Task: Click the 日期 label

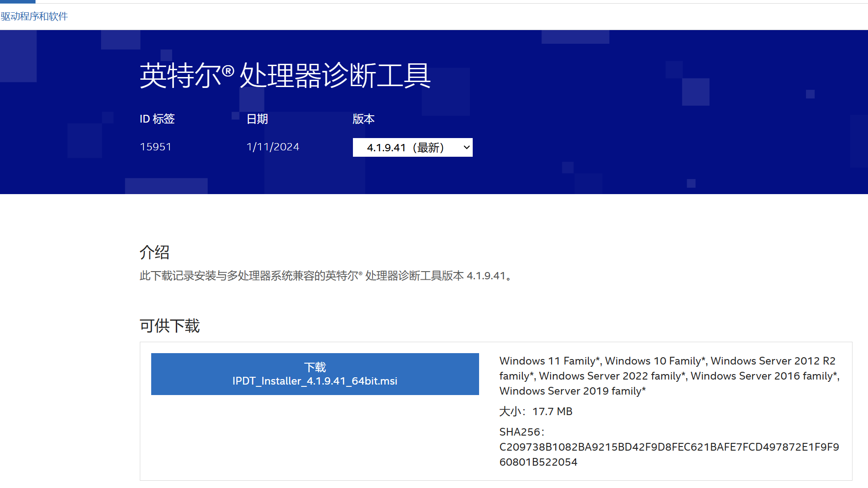Action: tap(257, 119)
